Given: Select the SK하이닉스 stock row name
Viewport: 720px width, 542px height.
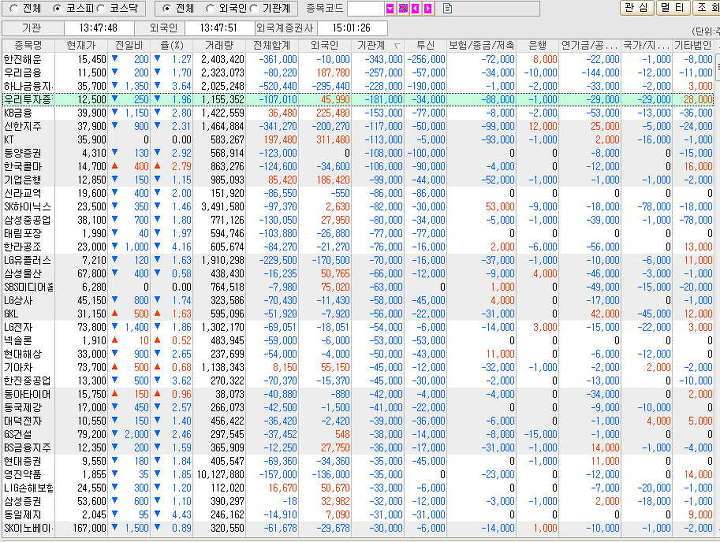Looking at the screenshot, I should (28, 206).
